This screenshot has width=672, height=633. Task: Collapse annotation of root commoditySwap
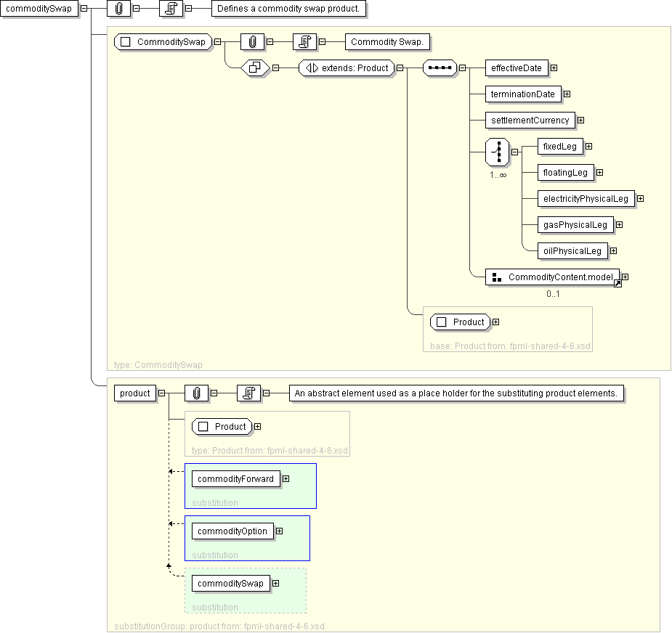(x=137, y=9)
